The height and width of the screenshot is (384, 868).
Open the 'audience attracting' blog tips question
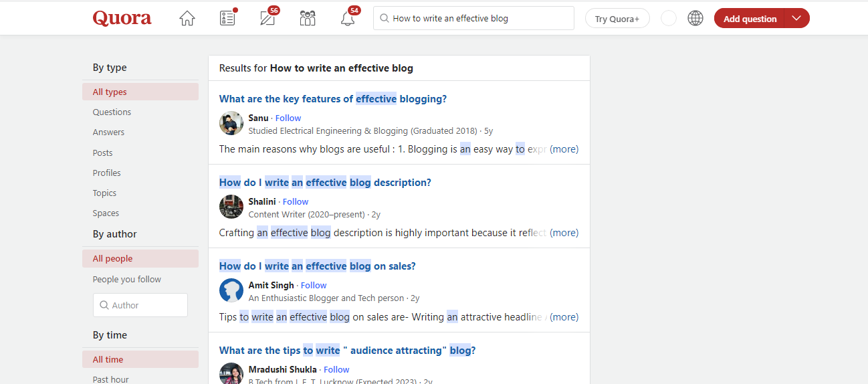pos(348,350)
